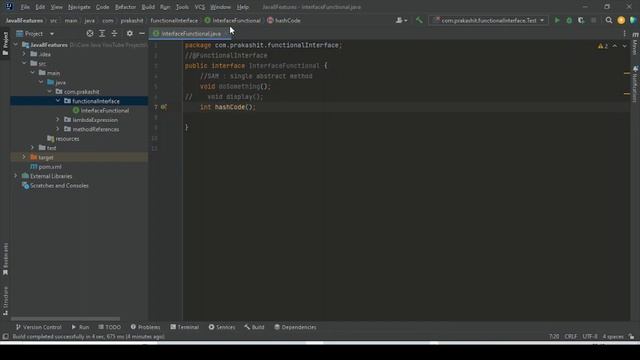Image resolution: width=640 pixels, height=360 pixels.
Task: Open the VCS menu
Action: [x=200, y=7]
